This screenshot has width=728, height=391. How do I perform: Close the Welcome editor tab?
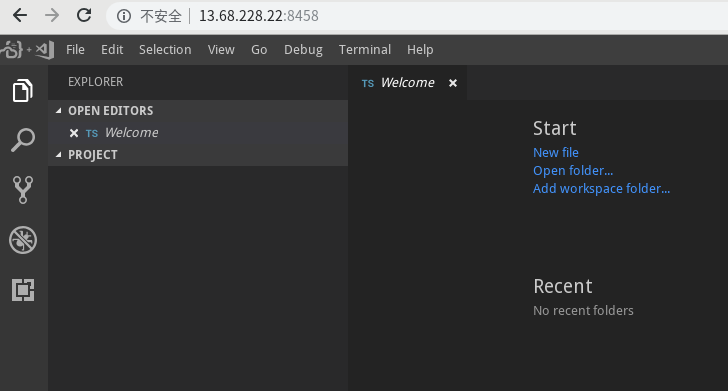(x=453, y=83)
